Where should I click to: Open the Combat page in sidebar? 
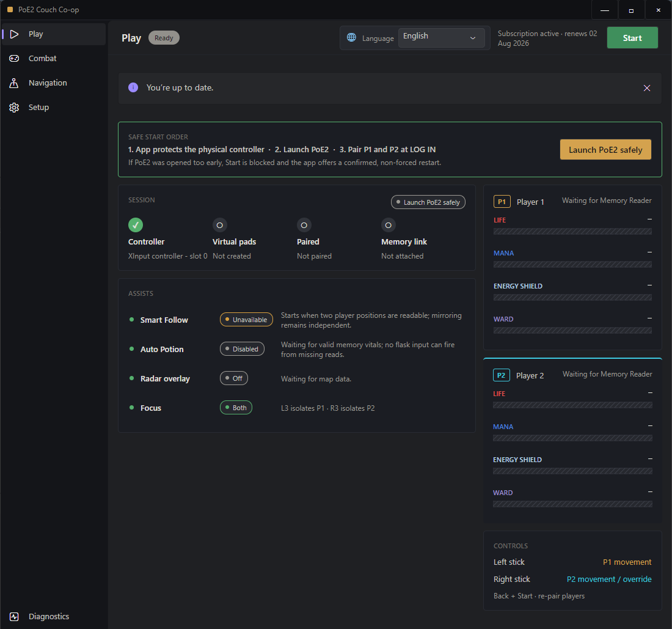(54, 59)
